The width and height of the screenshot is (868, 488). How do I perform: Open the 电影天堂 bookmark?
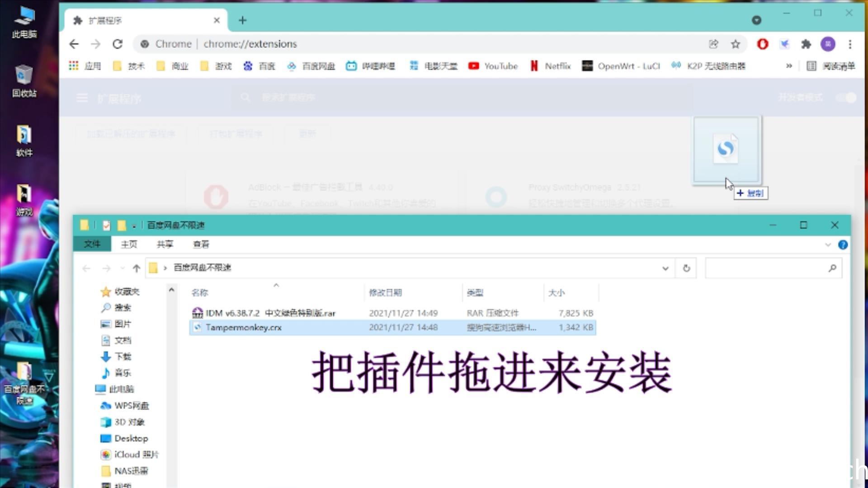(434, 66)
